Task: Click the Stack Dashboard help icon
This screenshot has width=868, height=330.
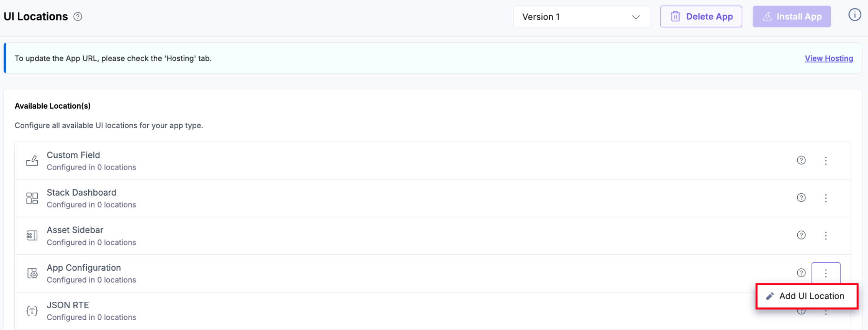Action: click(x=801, y=198)
